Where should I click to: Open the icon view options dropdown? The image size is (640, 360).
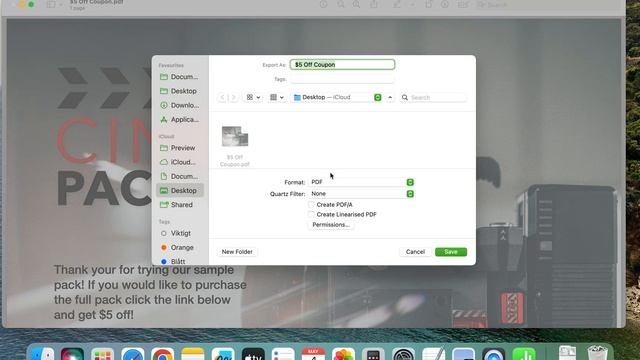[253, 97]
